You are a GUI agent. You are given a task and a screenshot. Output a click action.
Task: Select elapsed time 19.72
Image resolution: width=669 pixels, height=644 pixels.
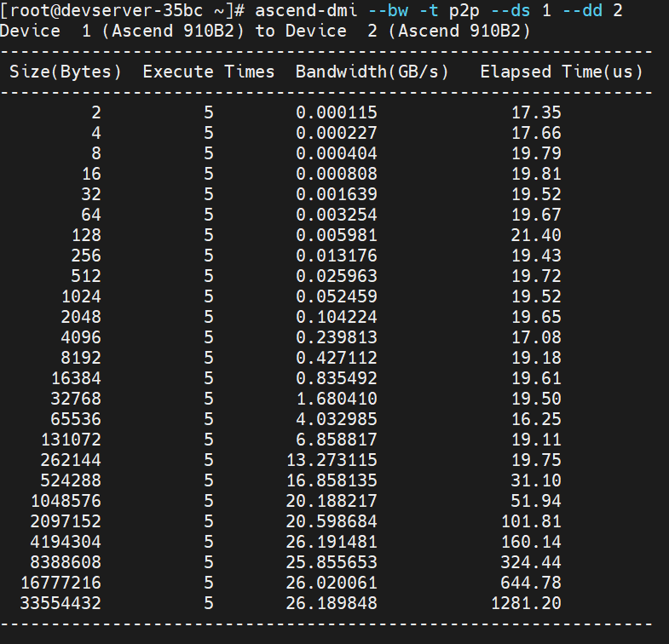[536, 276]
